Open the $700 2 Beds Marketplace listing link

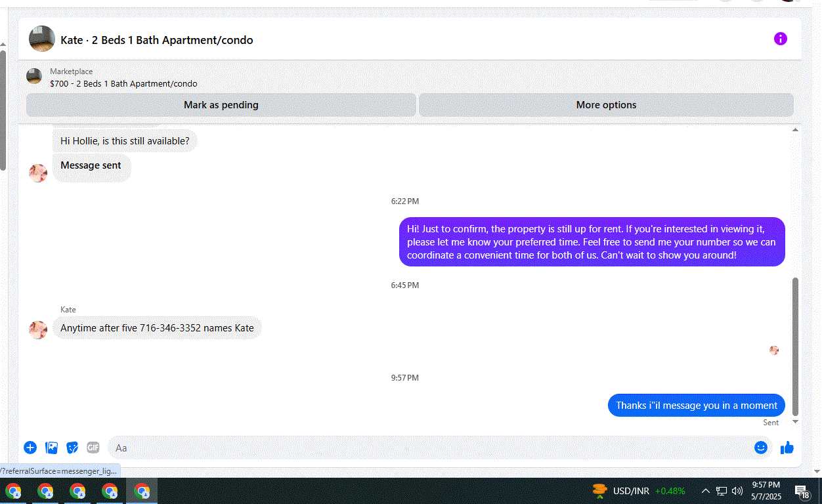pyautogui.click(x=123, y=84)
